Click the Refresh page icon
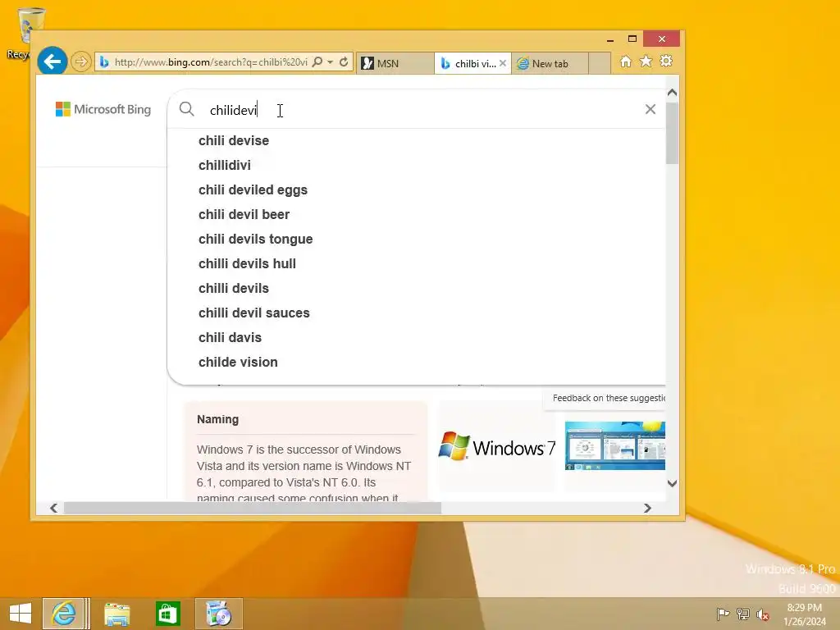The height and width of the screenshot is (630, 840). 344,62
